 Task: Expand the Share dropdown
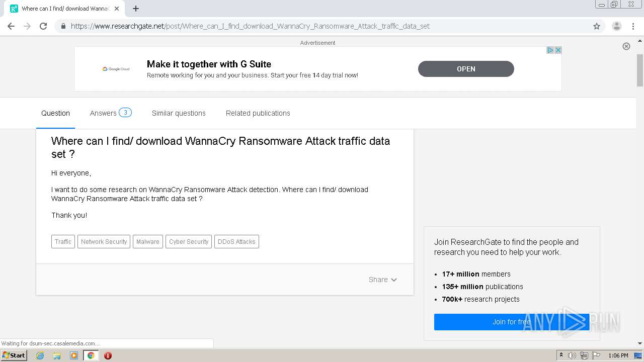point(383,280)
